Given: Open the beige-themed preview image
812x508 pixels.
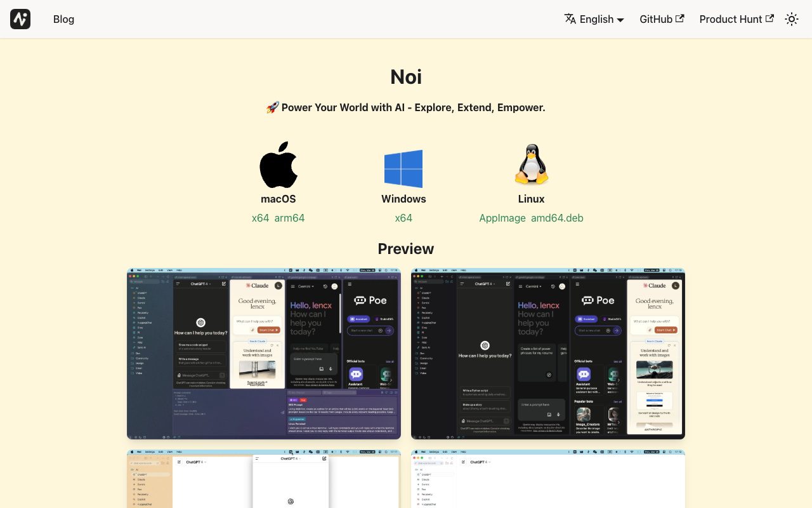Looking at the screenshot, I should (264, 479).
